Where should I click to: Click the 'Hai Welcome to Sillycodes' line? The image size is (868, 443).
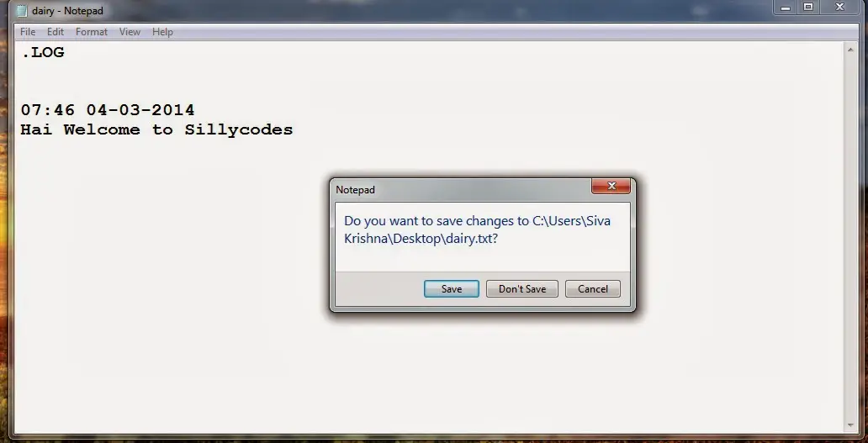click(156, 130)
